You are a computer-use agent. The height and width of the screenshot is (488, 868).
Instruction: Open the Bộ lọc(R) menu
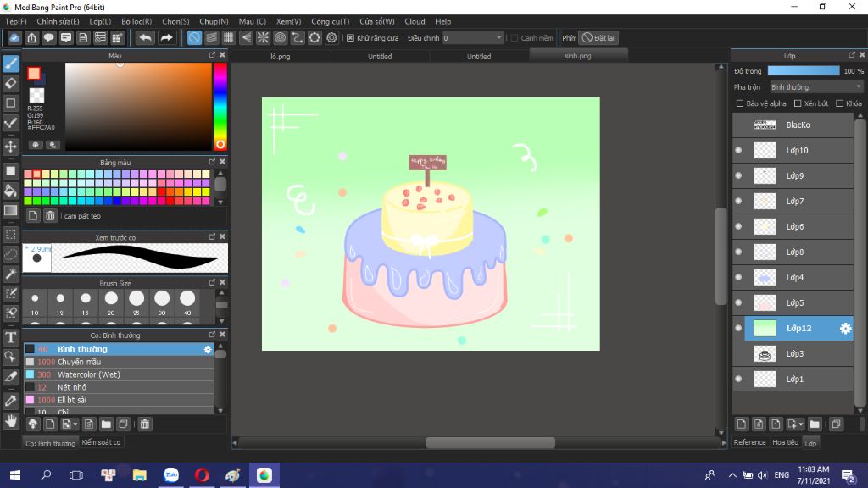tap(136, 21)
